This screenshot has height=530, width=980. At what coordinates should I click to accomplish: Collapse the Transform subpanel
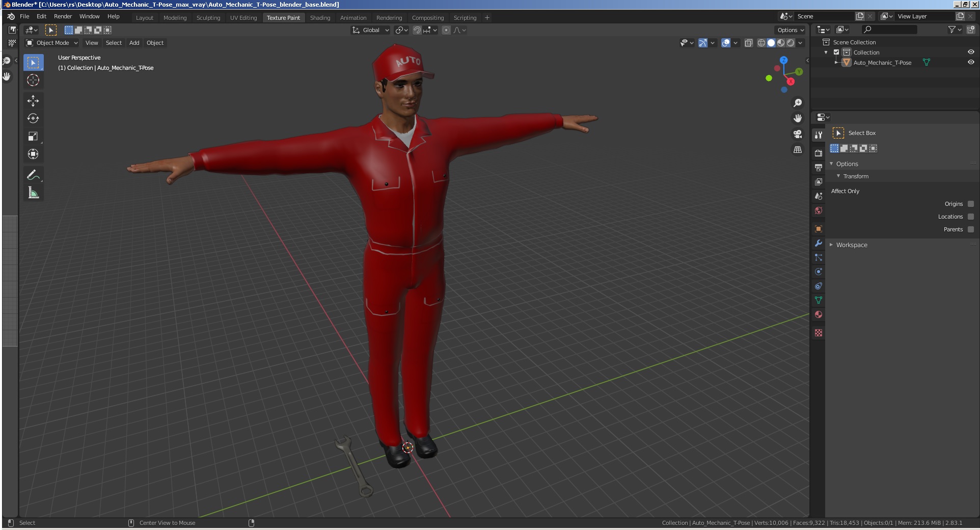click(x=838, y=176)
